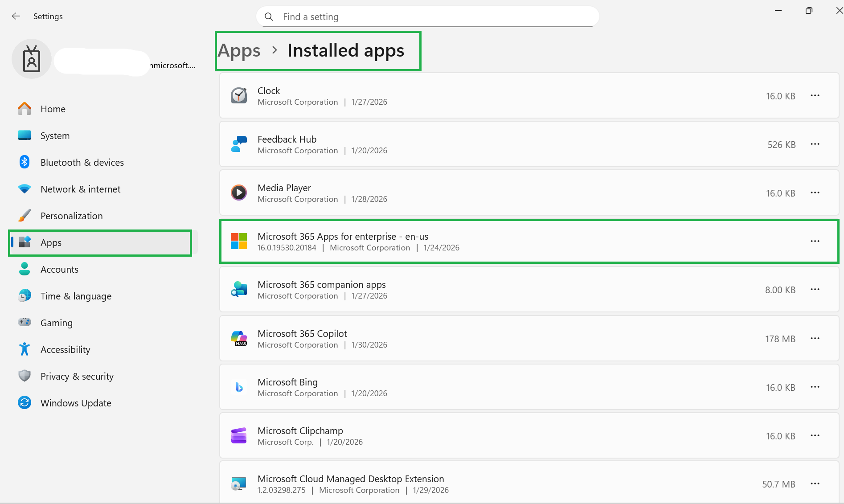Click the Microsoft 365 companion apps icon
This screenshot has height=504, width=844.
[x=239, y=290]
